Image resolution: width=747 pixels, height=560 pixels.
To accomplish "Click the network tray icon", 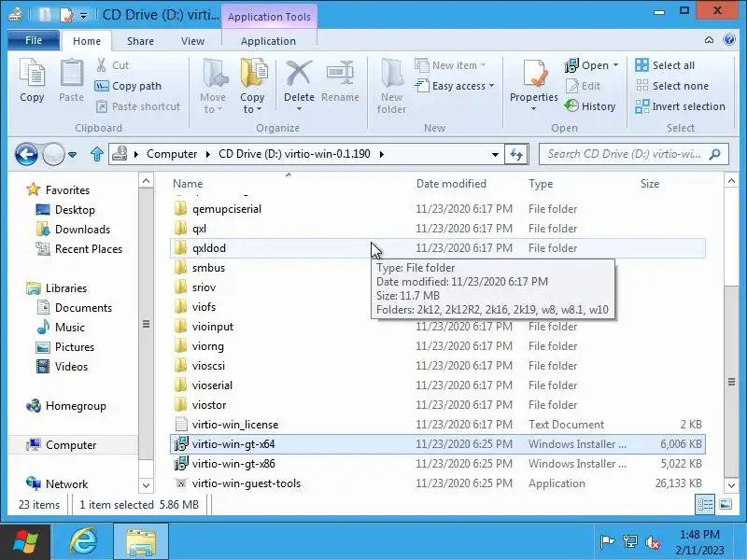I will pyautogui.click(x=629, y=542).
